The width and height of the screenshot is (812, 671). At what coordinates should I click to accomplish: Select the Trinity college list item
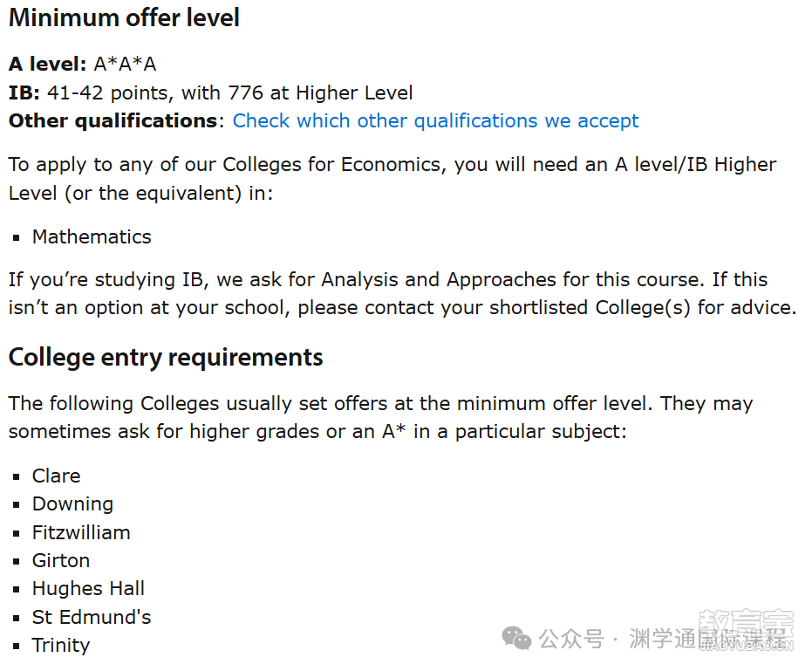point(61,646)
